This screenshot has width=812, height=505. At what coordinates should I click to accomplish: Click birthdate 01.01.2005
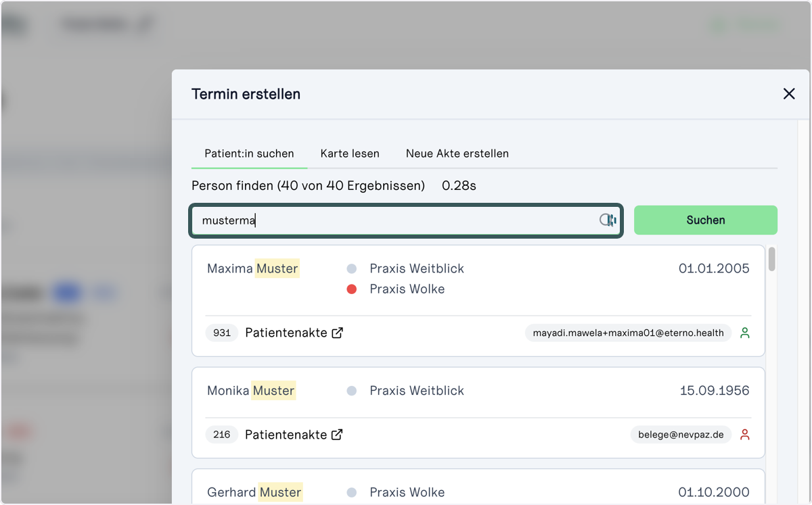click(714, 268)
